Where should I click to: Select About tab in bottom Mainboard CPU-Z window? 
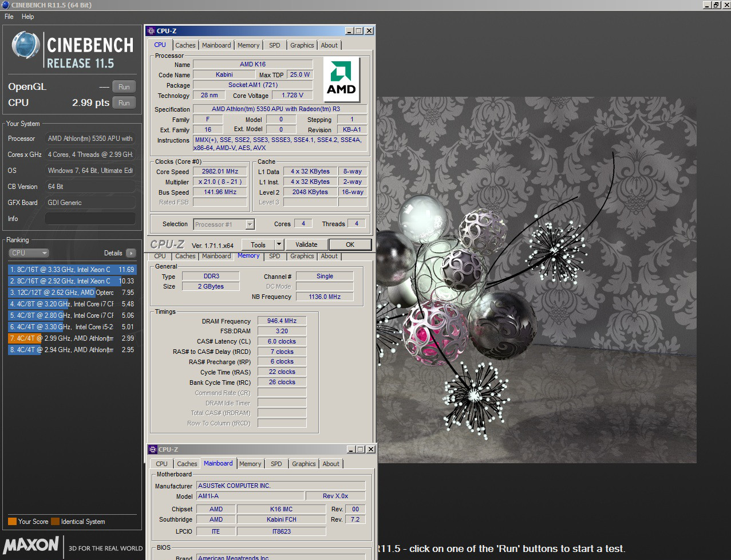tap(331, 464)
